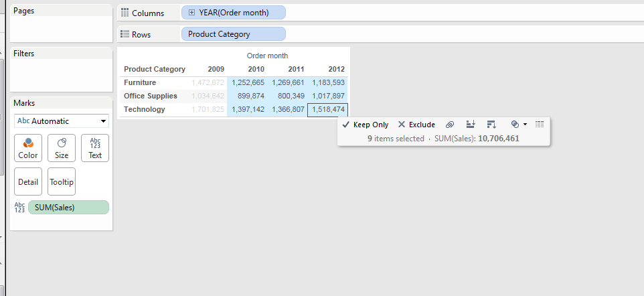This screenshot has height=296, width=644.
Task: Expand the YEAR(Order month) pill plus icon
Action: (x=191, y=13)
